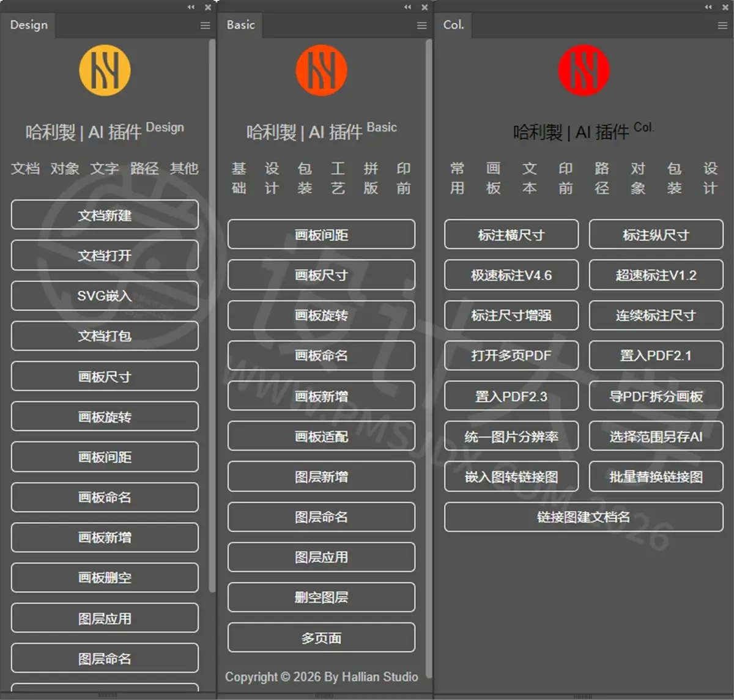The width and height of the screenshot is (734, 700).
Task: Click the 文档打开 button
Action: click(x=105, y=256)
